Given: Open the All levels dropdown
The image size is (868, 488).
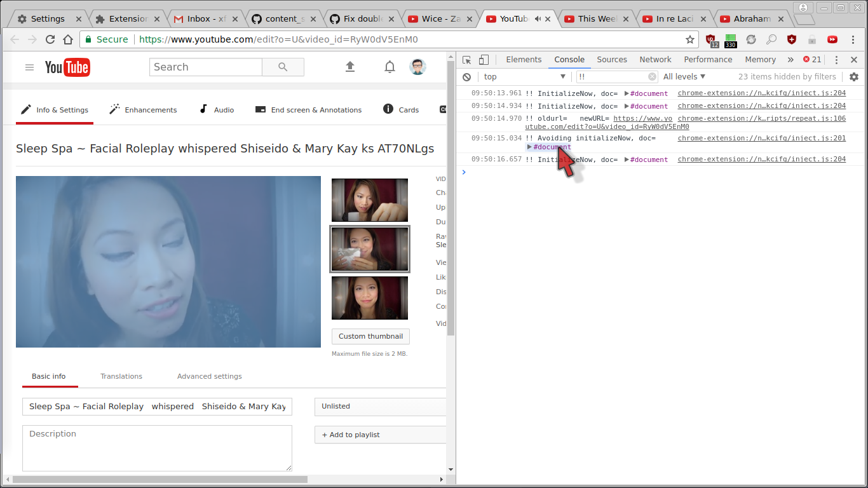Looking at the screenshot, I should [x=684, y=76].
